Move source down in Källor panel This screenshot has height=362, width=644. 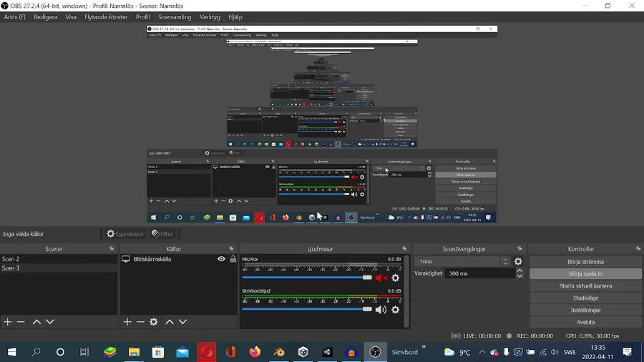tap(182, 322)
